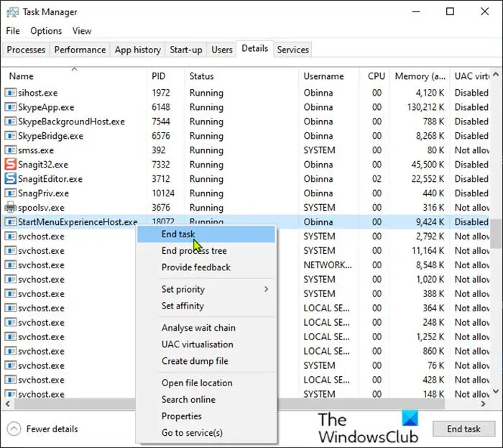Click the vertical scrollbar down arrow

click(x=496, y=391)
